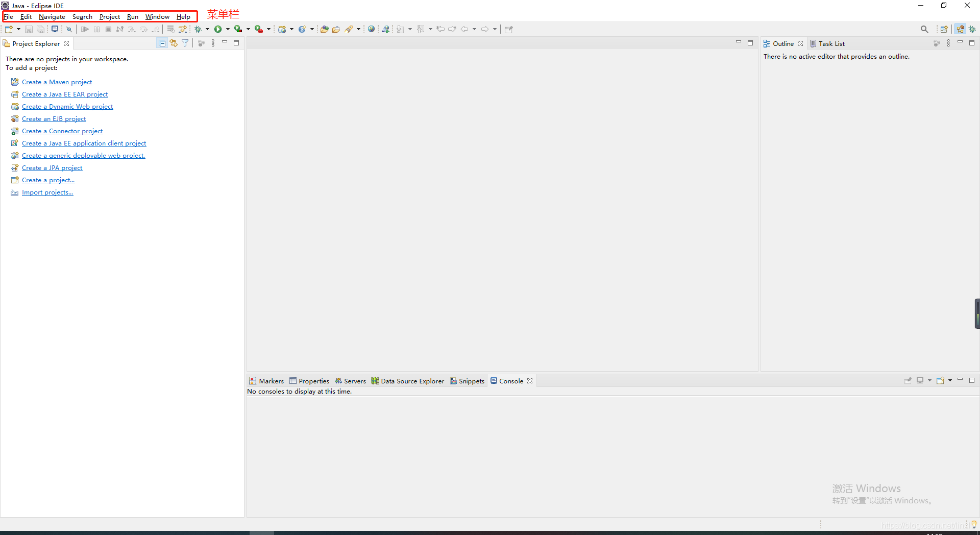Switch to the Java EE perspective
980x535 pixels.
tap(961, 29)
